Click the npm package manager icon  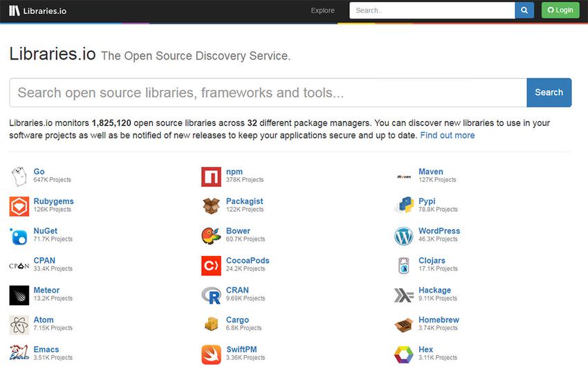(x=211, y=176)
